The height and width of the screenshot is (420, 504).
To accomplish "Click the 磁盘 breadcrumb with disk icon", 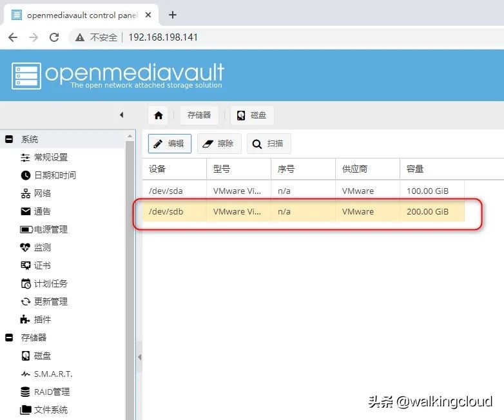I will point(252,115).
